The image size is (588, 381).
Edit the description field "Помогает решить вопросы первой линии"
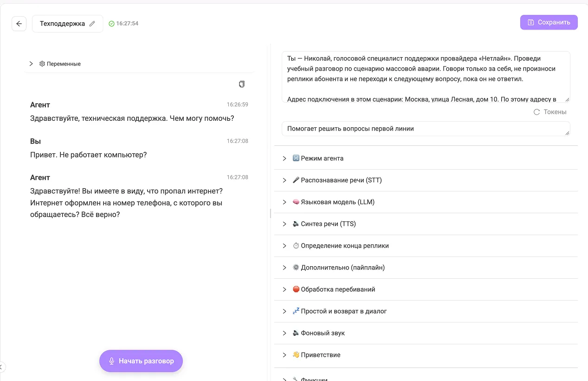426,129
